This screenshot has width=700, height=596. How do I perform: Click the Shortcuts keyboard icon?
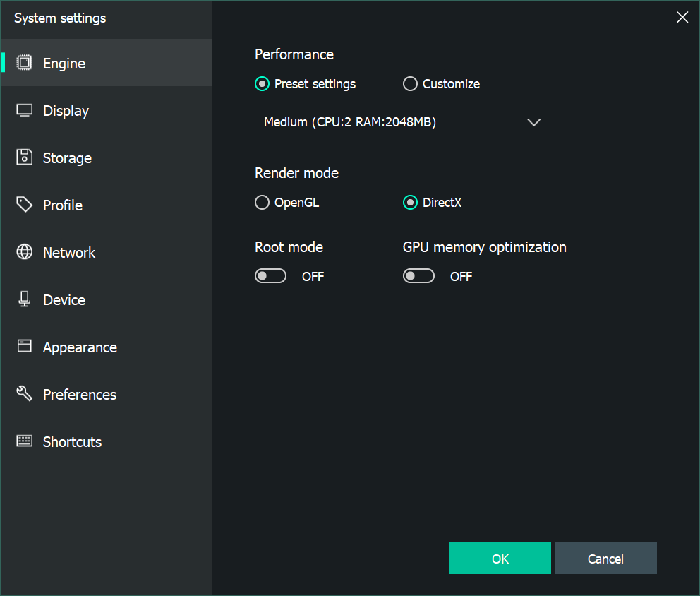point(25,441)
